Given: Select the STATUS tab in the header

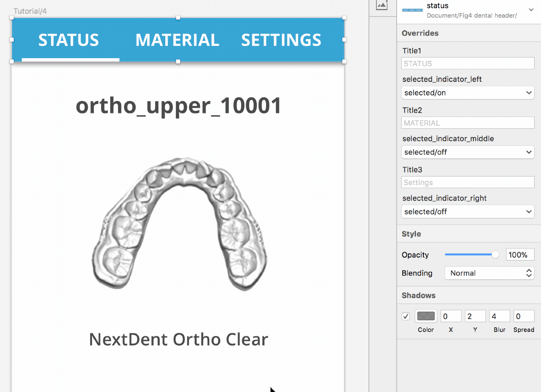Looking at the screenshot, I should click(69, 40).
